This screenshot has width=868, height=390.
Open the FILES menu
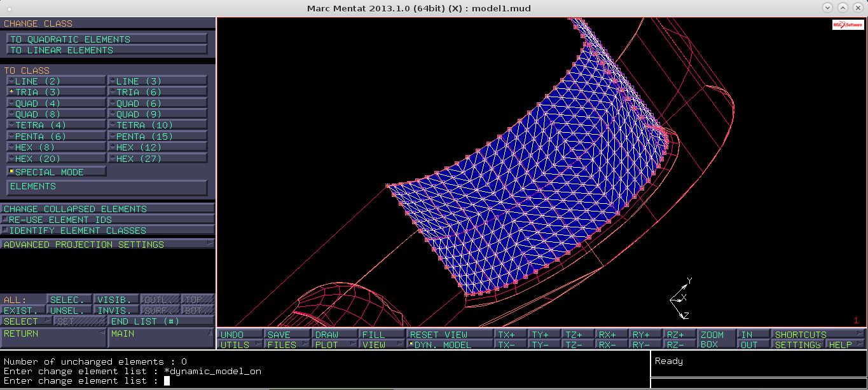pos(287,345)
